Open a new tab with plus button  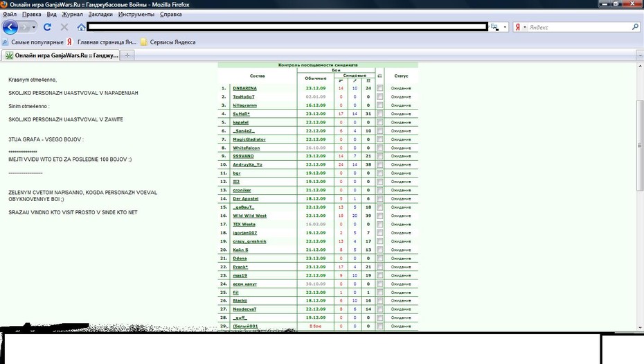coord(127,55)
